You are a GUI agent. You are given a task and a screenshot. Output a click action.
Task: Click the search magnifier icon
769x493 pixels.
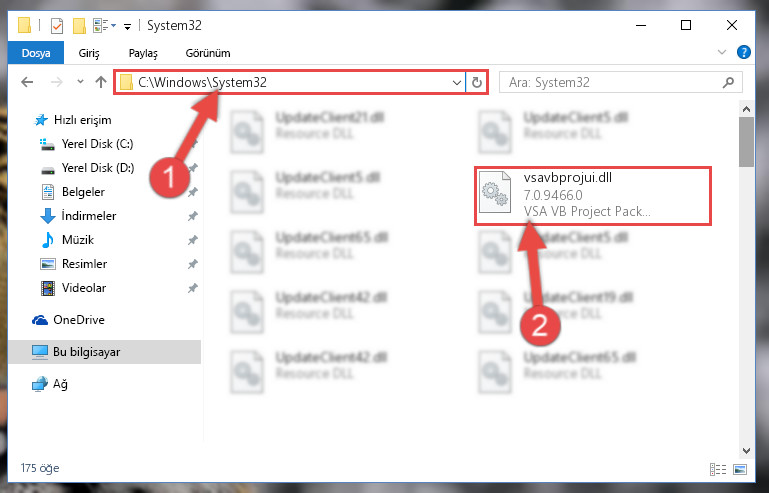(x=728, y=82)
